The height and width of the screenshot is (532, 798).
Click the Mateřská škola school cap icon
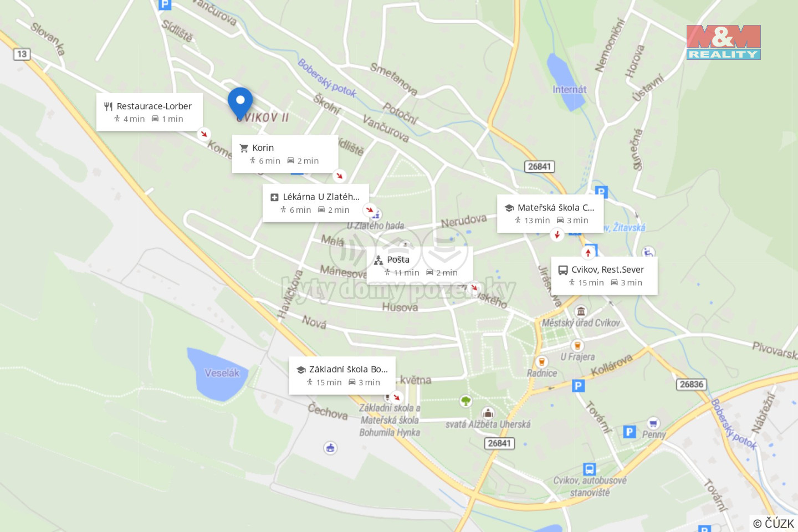tap(509, 208)
